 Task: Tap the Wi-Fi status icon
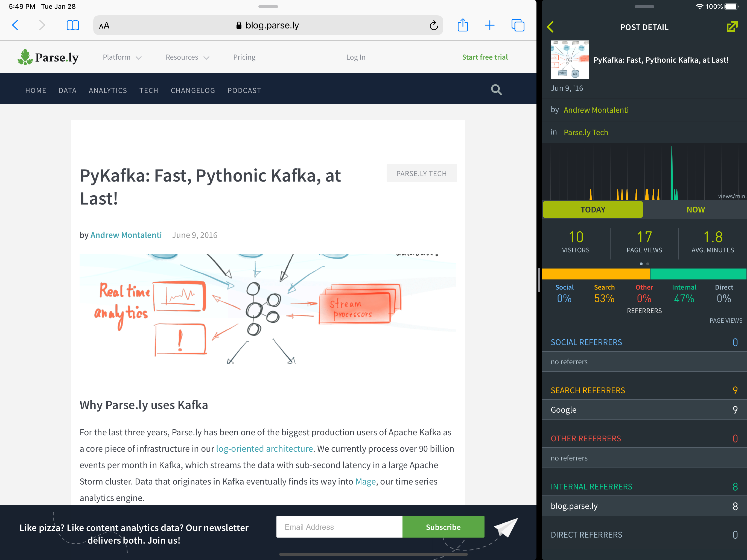(x=699, y=6)
